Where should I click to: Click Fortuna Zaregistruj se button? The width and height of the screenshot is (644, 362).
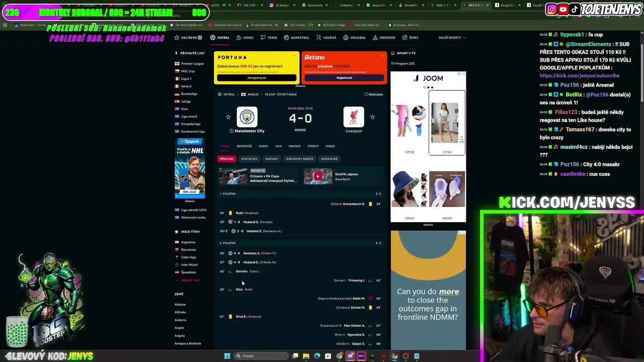coord(257,78)
